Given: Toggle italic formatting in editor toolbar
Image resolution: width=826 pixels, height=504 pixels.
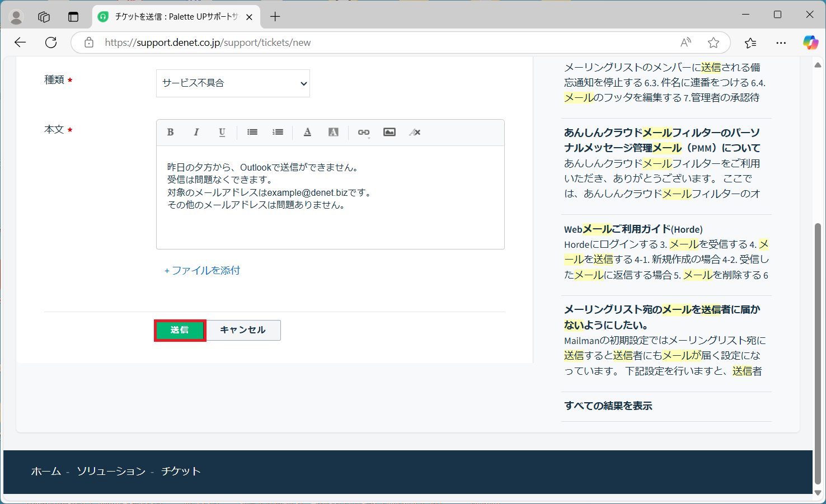Looking at the screenshot, I should pyautogui.click(x=196, y=132).
